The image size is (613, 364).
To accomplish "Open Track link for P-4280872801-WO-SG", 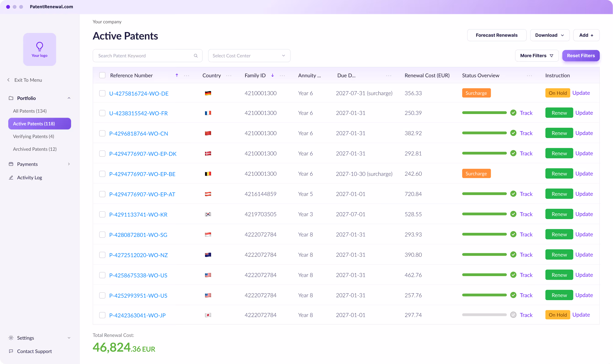I will (x=526, y=234).
